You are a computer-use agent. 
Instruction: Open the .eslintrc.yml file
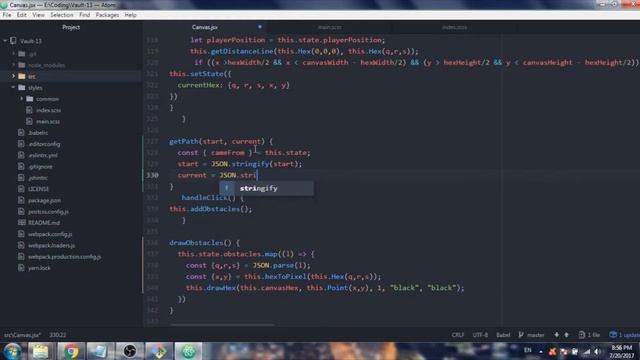point(43,156)
